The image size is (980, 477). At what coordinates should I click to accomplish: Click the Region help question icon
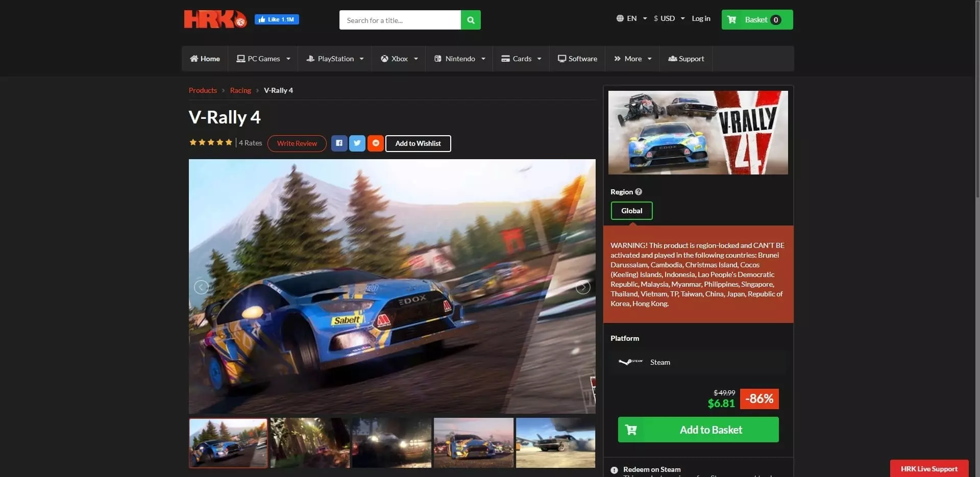(x=639, y=192)
